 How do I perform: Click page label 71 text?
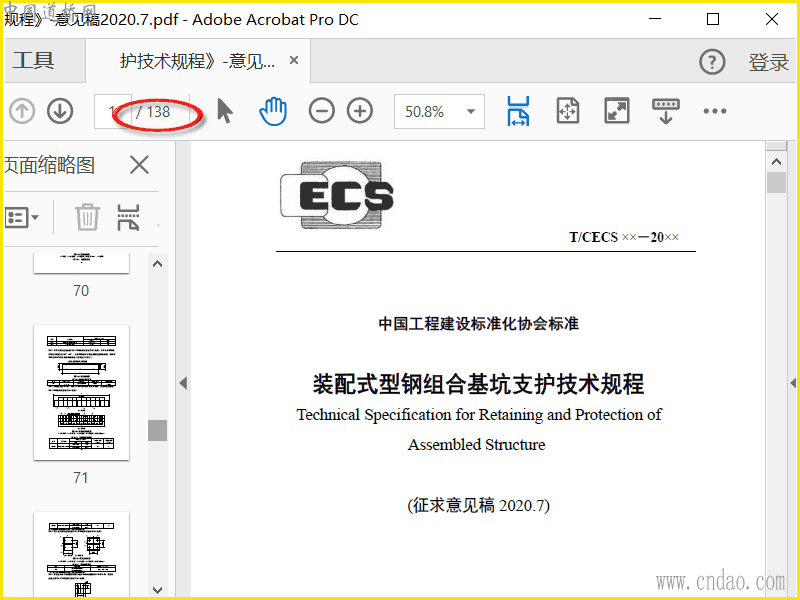coord(81,478)
